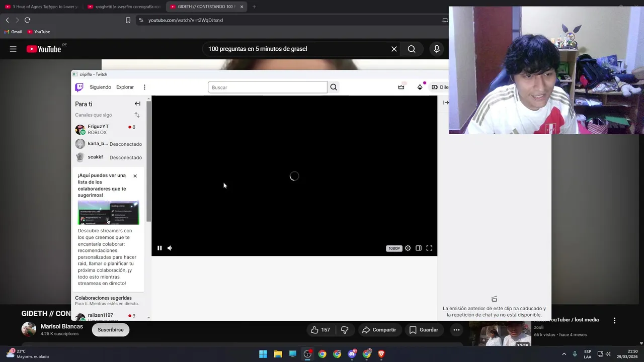
Task: Open Twitch Prime loot crown icon
Action: pyautogui.click(x=401, y=87)
